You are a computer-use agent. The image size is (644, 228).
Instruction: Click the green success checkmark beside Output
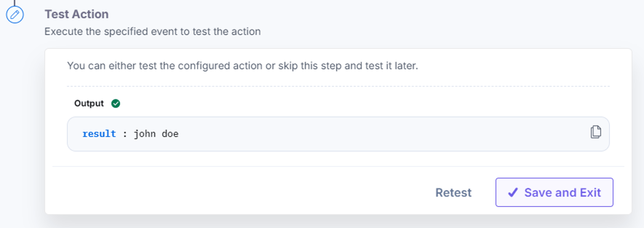tap(116, 103)
